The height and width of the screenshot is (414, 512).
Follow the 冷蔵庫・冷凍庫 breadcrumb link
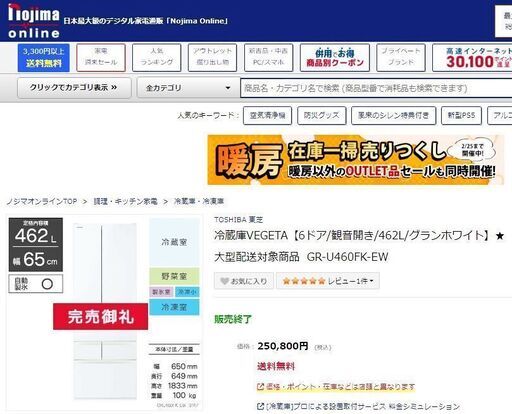199,201
